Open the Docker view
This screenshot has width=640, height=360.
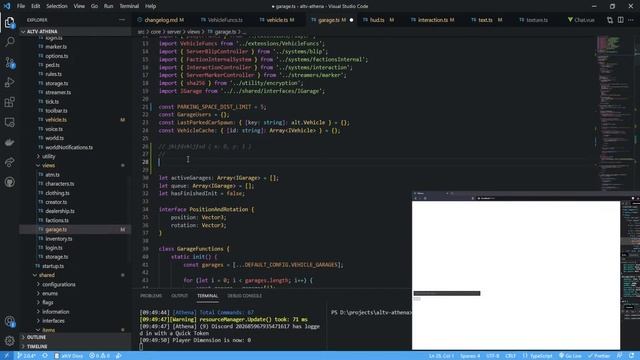tap(10, 142)
